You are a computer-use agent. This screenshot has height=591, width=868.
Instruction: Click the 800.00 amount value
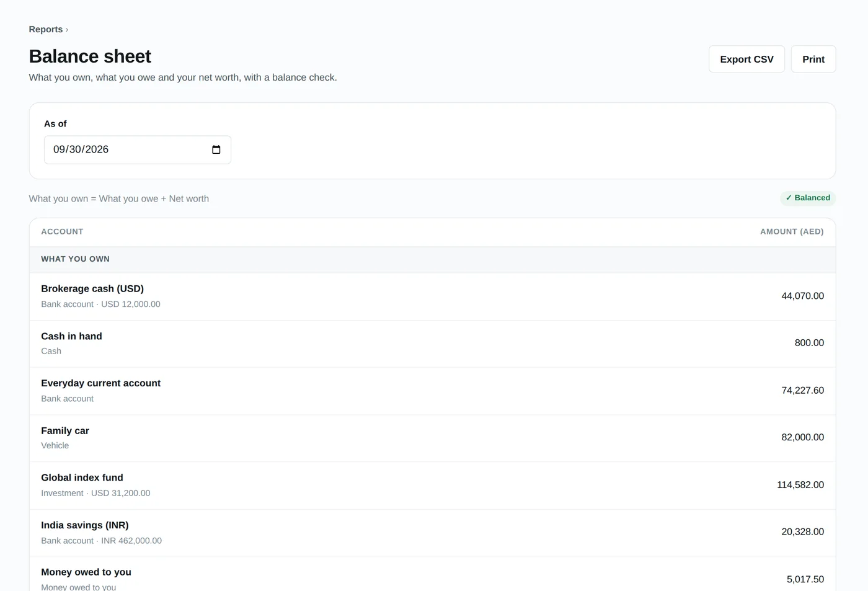coord(809,342)
